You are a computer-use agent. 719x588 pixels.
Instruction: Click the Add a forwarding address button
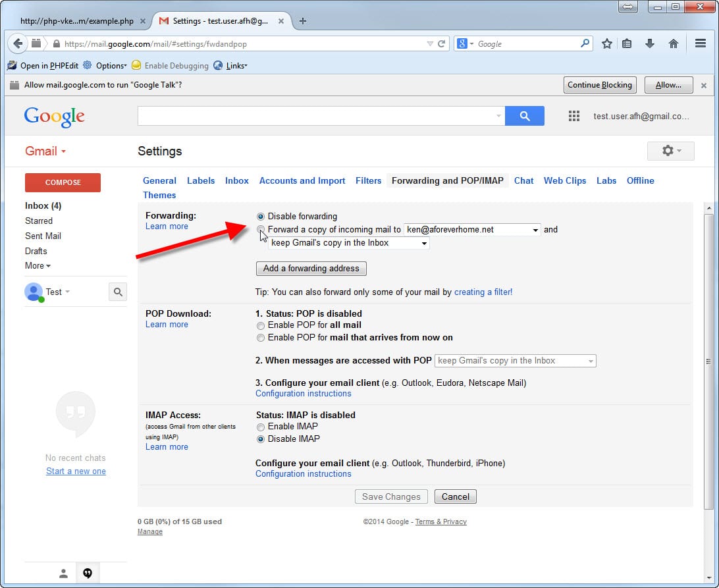(311, 268)
